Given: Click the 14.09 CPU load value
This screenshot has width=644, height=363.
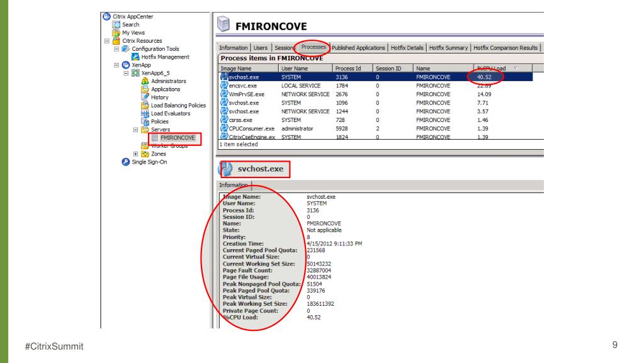Looking at the screenshot, I should pos(484,94).
